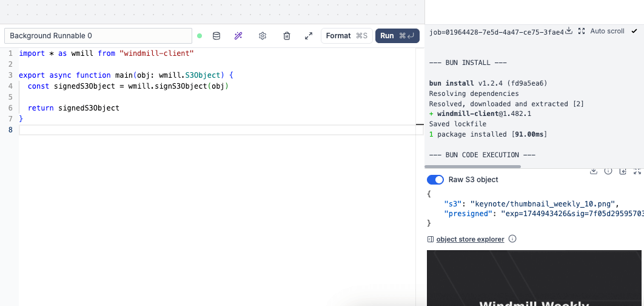Image resolution: width=644 pixels, height=306 pixels.
Task: Open the database resource picker icon
Action: pos(216,36)
